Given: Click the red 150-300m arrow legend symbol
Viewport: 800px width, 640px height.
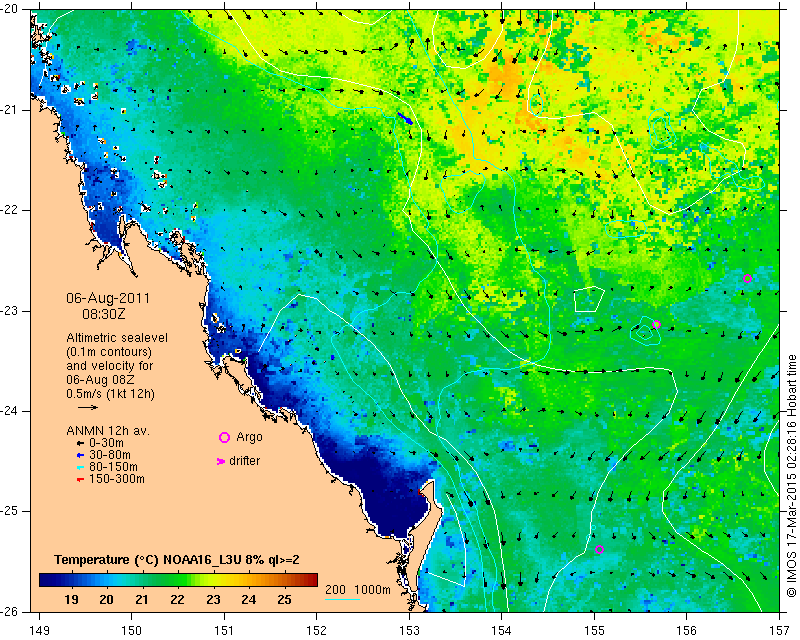Looking at the screenshot, I should coord(80,479).
